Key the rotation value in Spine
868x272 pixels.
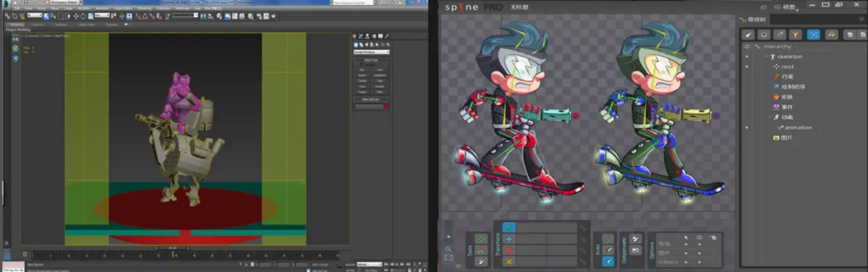point(584,227)
